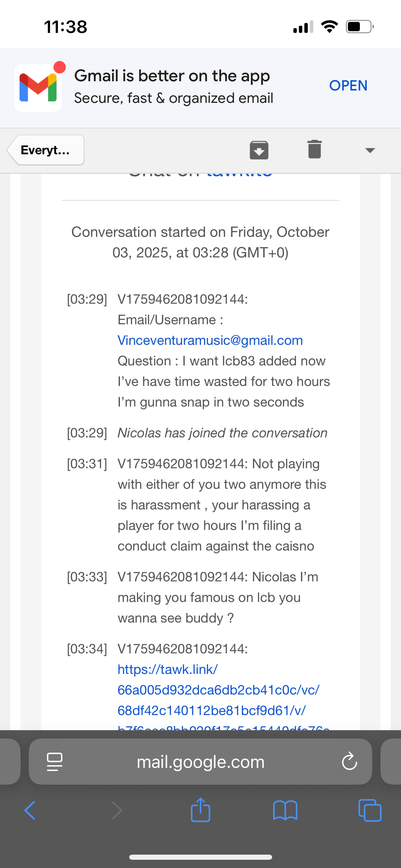Screen dimensions: 401x868
Task: Open the tawk.link chat URL
Action: tap(218, 690)
